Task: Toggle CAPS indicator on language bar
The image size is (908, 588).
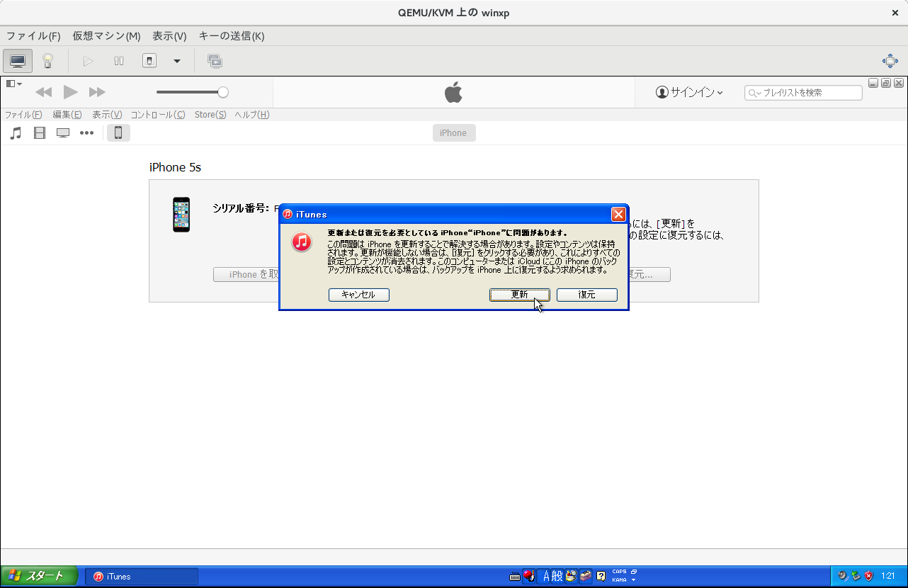Action: [619, 572]
